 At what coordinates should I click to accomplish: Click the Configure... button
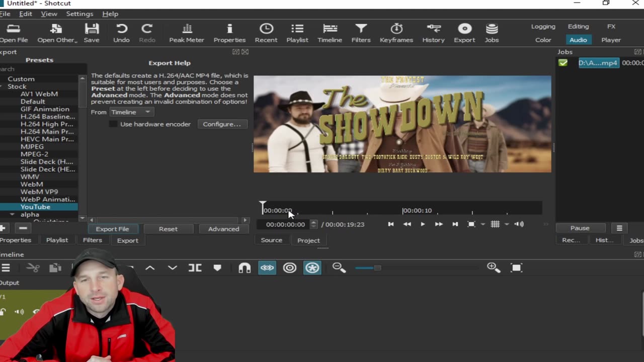coord(222,124)
